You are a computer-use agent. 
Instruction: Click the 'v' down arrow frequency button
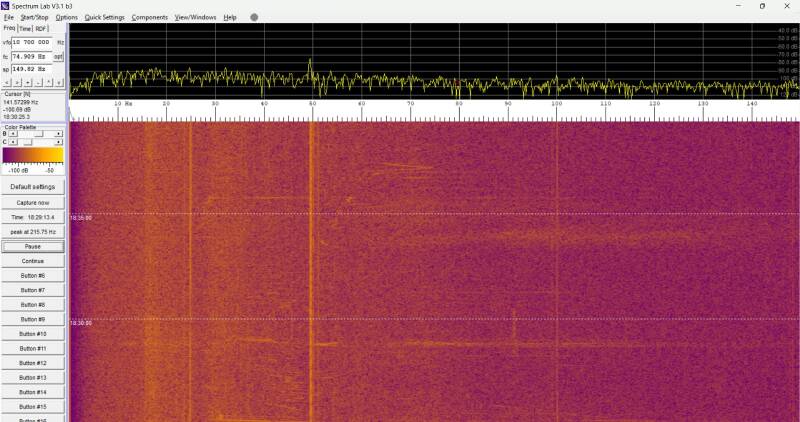coord(59,82)
